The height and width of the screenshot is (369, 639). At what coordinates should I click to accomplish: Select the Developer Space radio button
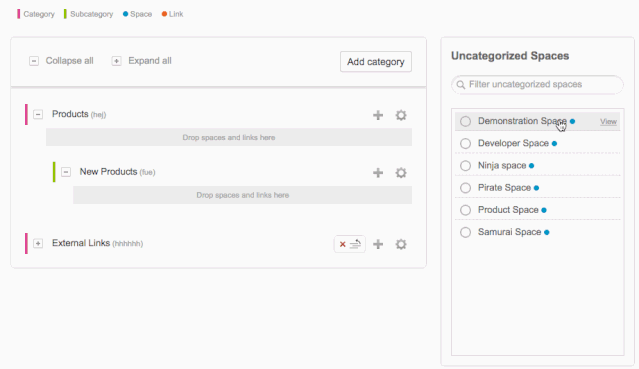465,144
